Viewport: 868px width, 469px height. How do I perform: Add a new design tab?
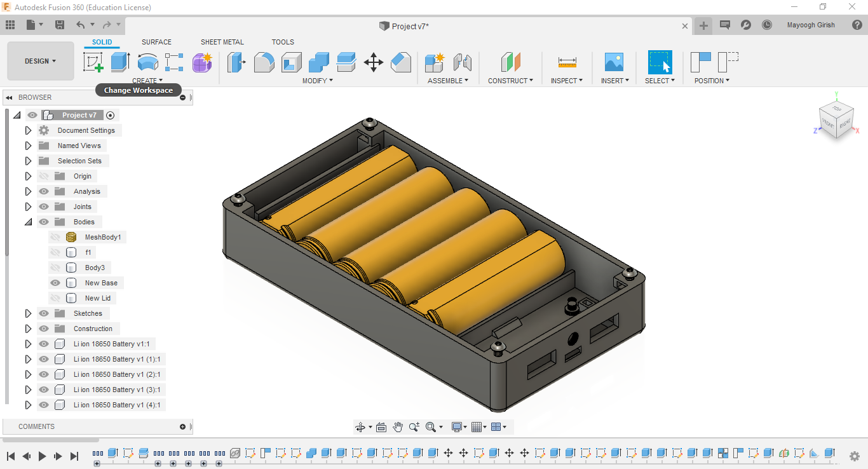[703, 26]
